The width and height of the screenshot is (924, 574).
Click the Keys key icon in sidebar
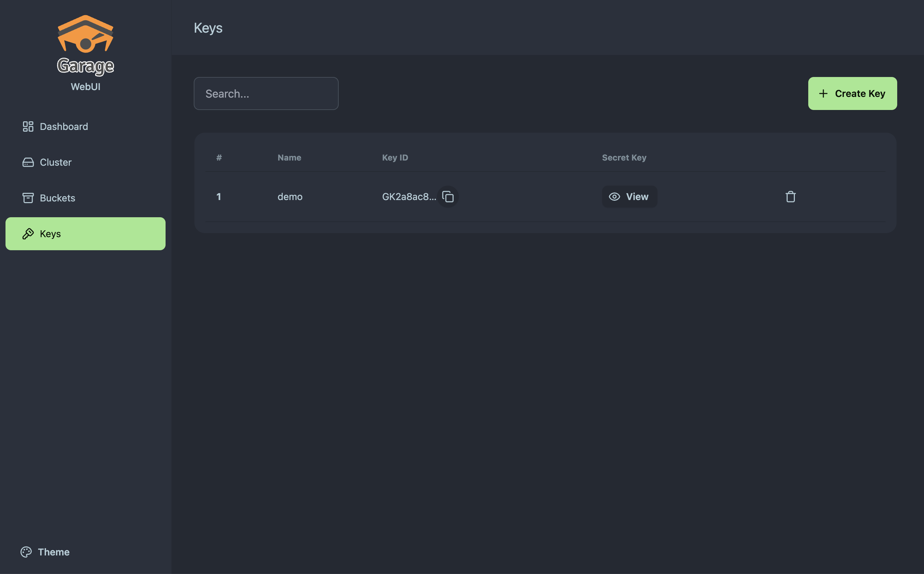(x=28, y=234)
